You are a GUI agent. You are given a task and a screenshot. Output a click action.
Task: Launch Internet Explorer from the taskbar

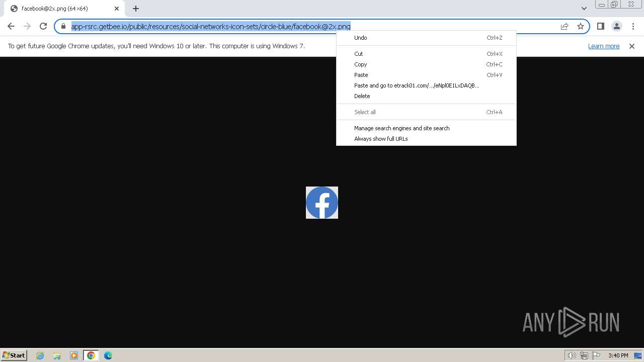[x=40, y=355]
